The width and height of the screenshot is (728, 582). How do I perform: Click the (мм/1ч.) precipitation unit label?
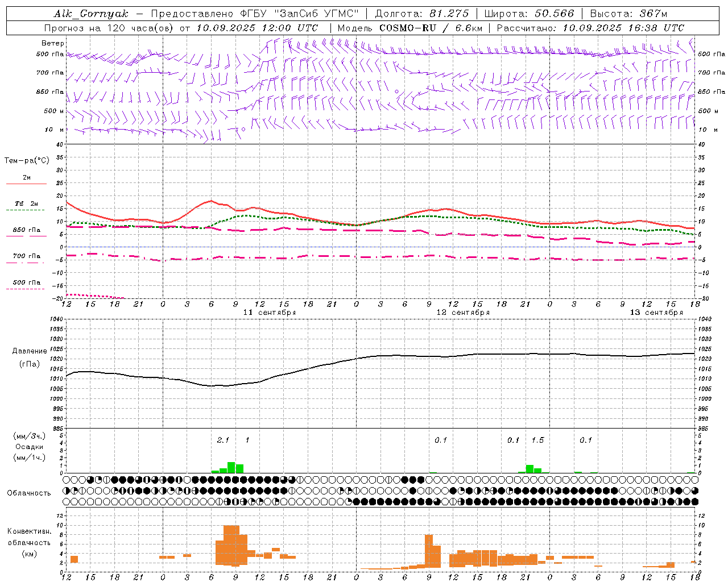tap(30, 458)
